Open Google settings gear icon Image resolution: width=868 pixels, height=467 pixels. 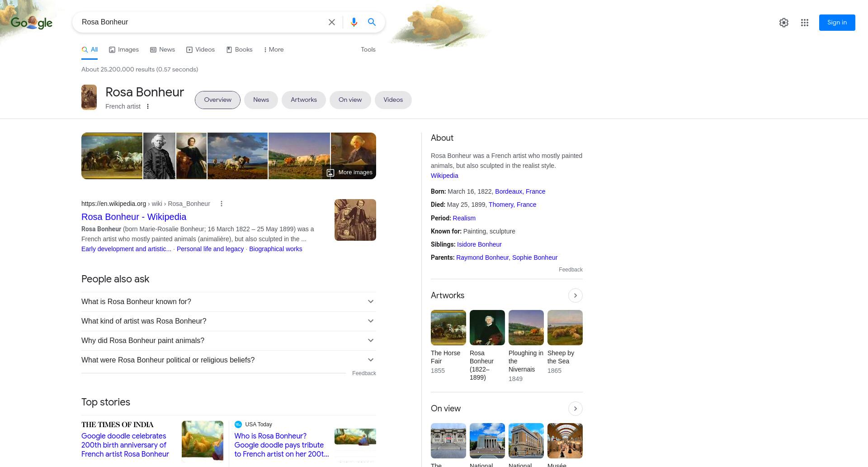tap(784, 23)
